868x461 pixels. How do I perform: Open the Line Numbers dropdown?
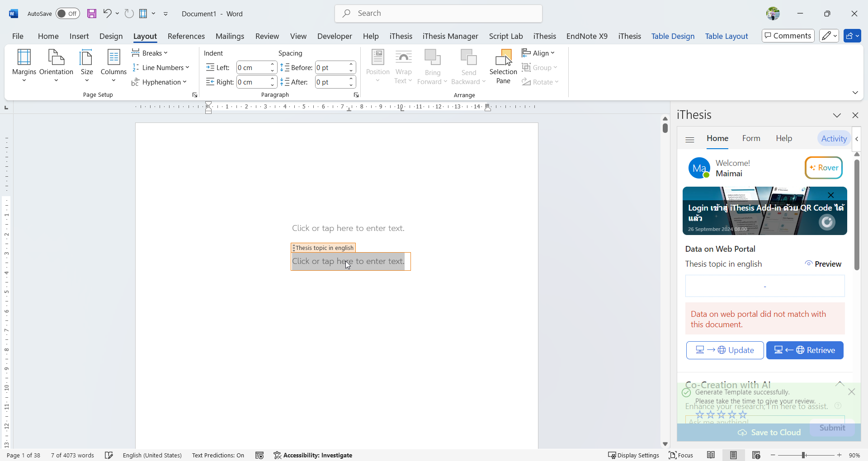click(161, 68)
